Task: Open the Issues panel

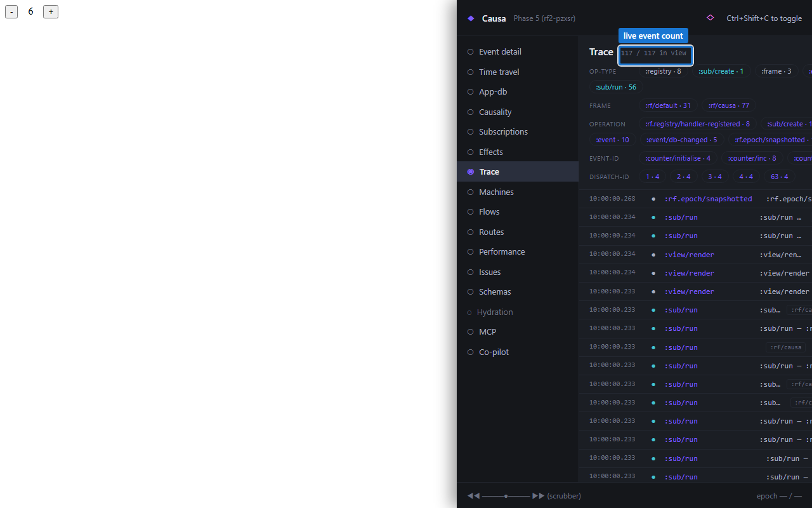Action: coord(518,272)
